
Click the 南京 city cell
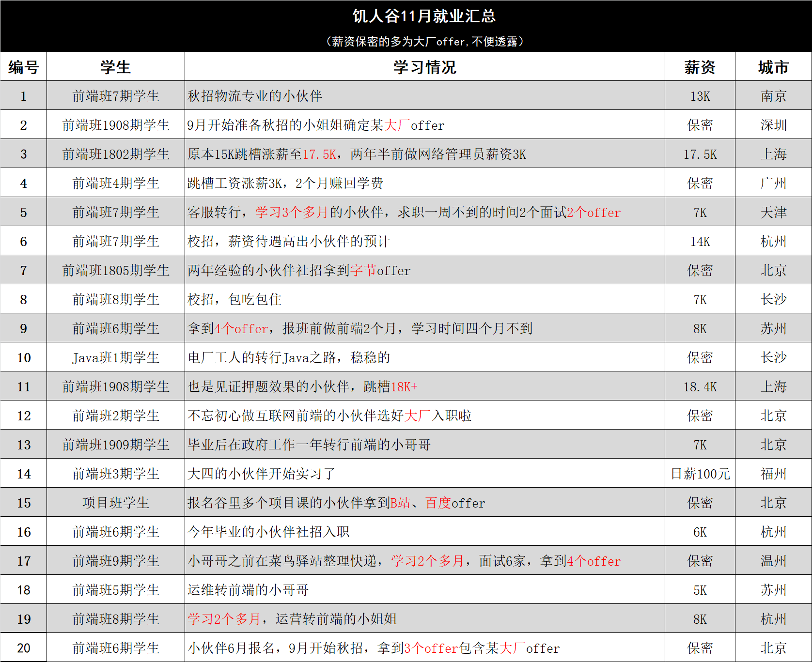773,96
